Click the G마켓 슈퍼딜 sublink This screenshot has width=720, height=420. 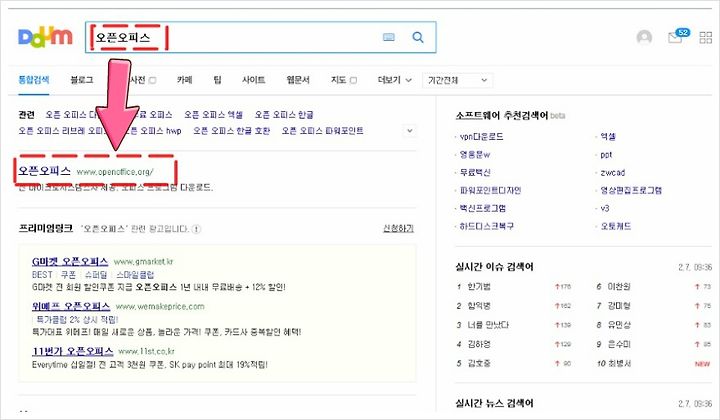click(96, 274)
